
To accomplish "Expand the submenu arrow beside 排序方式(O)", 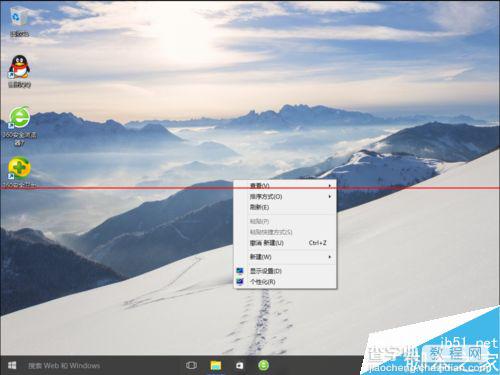I will coord(330,197).
